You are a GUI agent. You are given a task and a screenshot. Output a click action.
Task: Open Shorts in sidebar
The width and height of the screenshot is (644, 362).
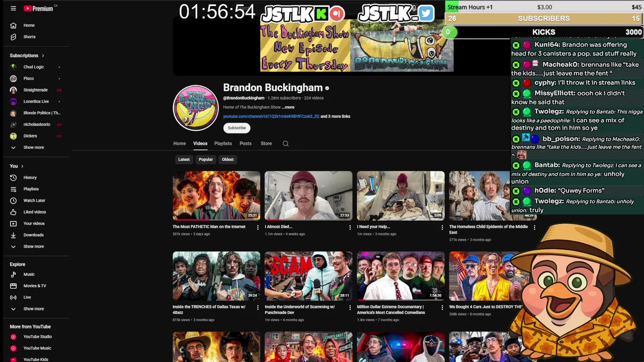point(29,37)
